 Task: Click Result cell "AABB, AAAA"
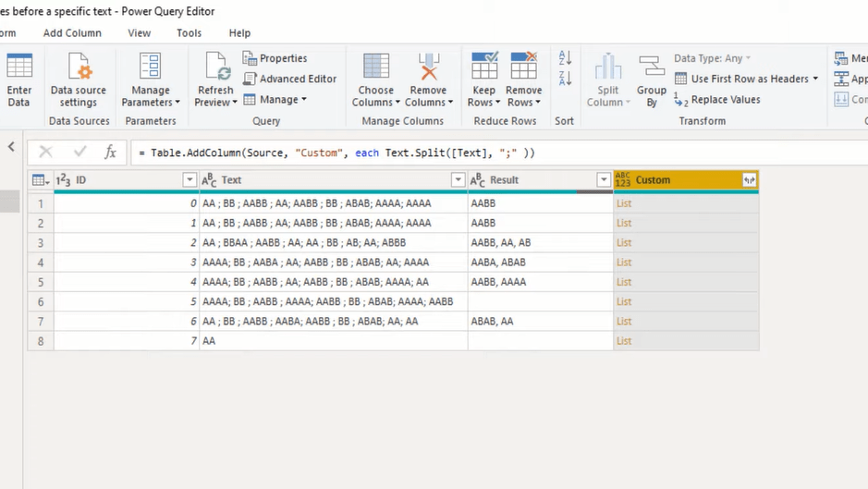click(540, 282)
